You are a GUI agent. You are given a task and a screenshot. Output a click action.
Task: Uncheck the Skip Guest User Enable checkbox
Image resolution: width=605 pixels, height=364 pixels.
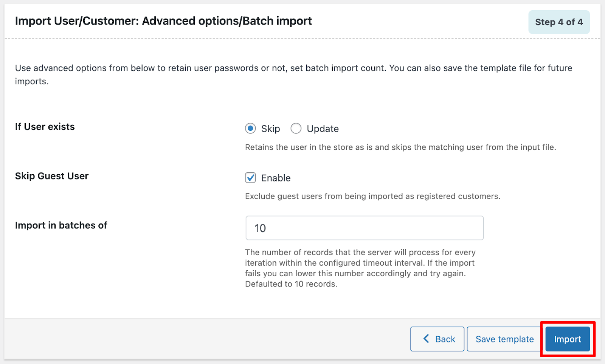(x=250, y=178)
